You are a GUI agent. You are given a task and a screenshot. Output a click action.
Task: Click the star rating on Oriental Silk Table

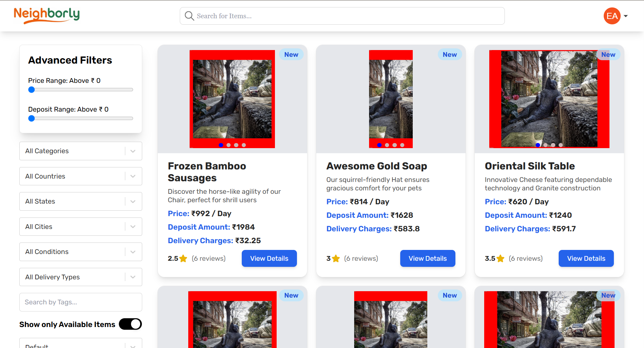tap(500, 259)
